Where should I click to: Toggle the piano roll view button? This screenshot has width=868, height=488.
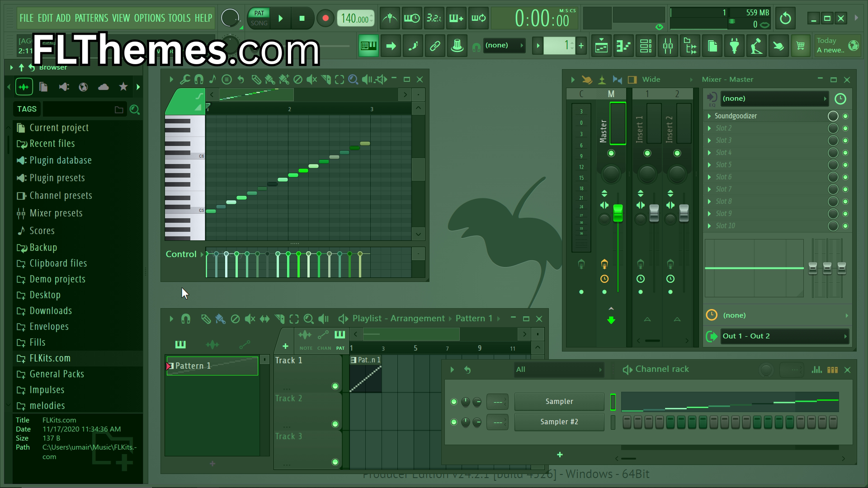[623, 46]
